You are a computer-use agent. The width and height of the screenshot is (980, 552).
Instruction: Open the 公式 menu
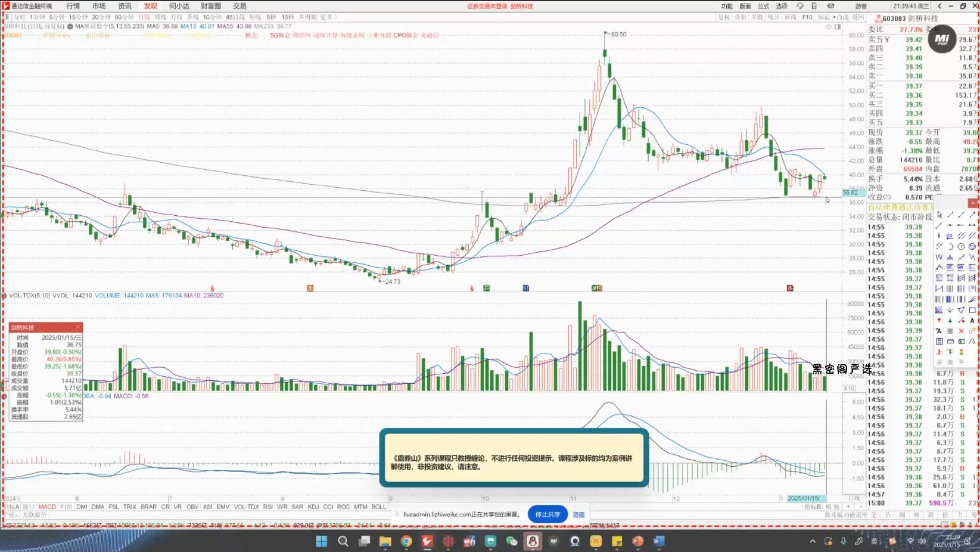point(763,6)
